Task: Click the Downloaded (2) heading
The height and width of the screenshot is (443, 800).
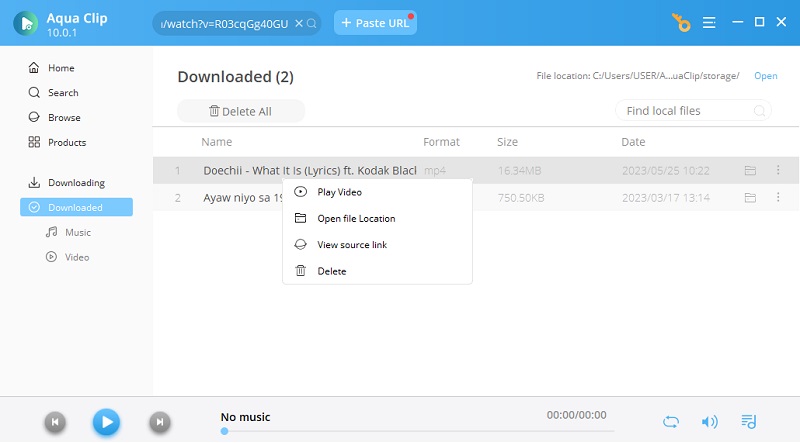Action: click(236, 77)
